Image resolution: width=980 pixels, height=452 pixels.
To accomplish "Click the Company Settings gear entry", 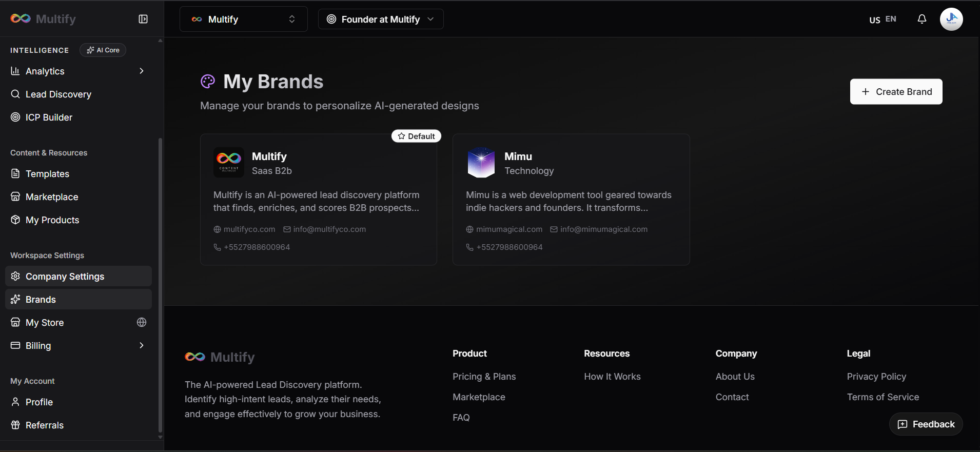I will (65, 276).
